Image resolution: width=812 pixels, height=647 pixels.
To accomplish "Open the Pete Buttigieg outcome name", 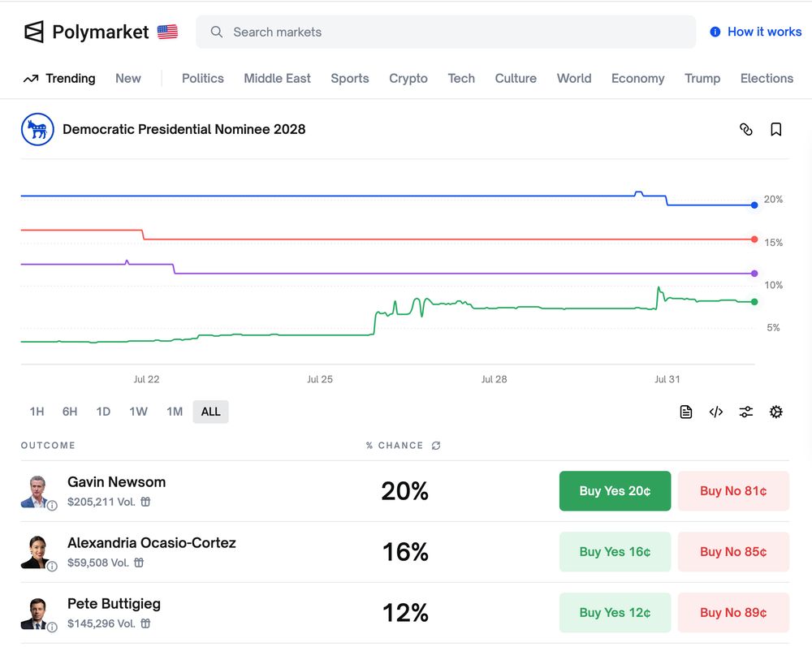I will click(114, 605).
